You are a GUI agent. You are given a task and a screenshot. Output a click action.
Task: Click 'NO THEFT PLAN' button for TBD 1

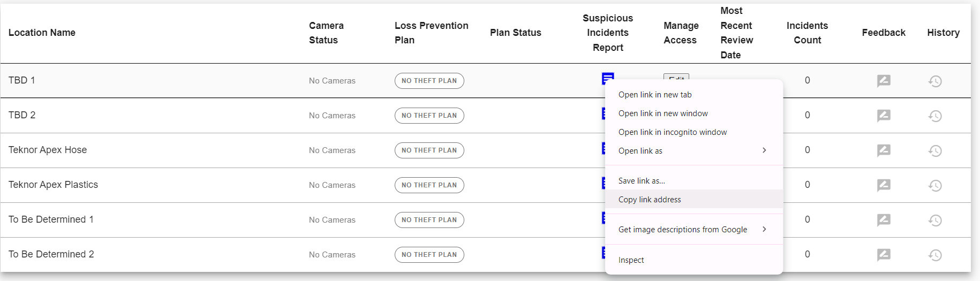coord(429,81)
